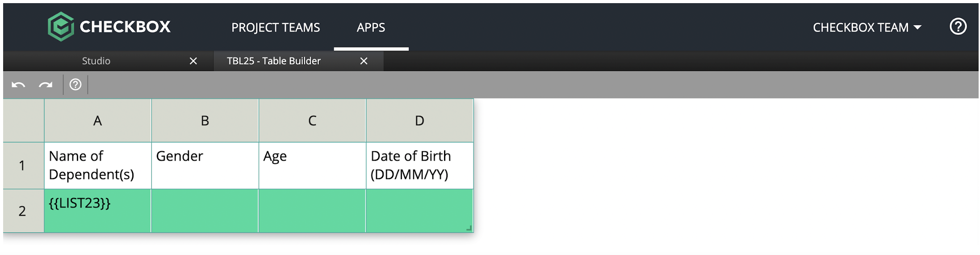
Task: Expand the Checkbox Team dropdown
Action: (867, 27)
